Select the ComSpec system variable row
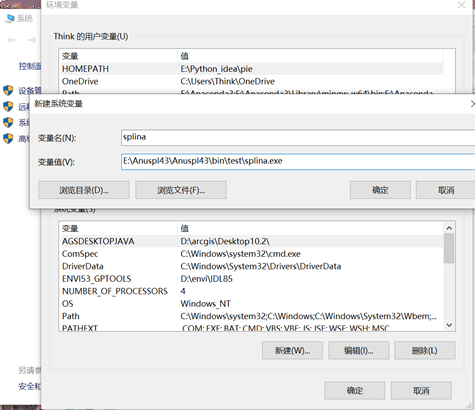This screenshot has width=475, height=410. 252,254
